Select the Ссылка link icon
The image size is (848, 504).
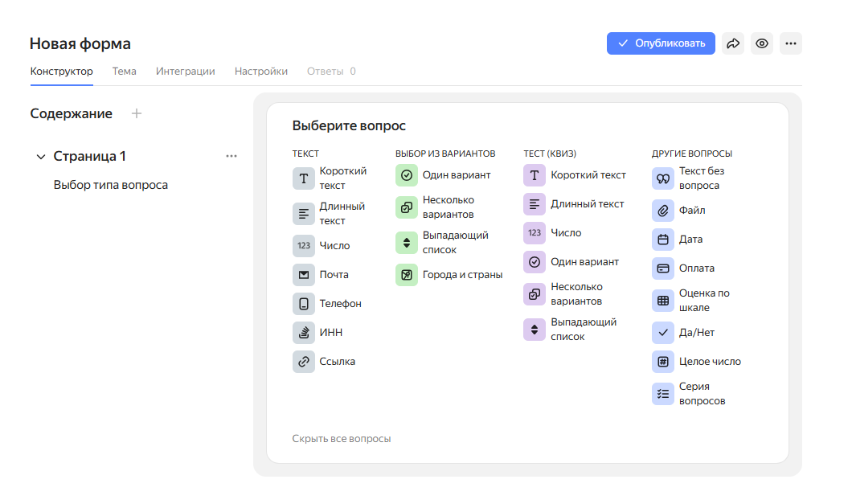coord(304,362)
